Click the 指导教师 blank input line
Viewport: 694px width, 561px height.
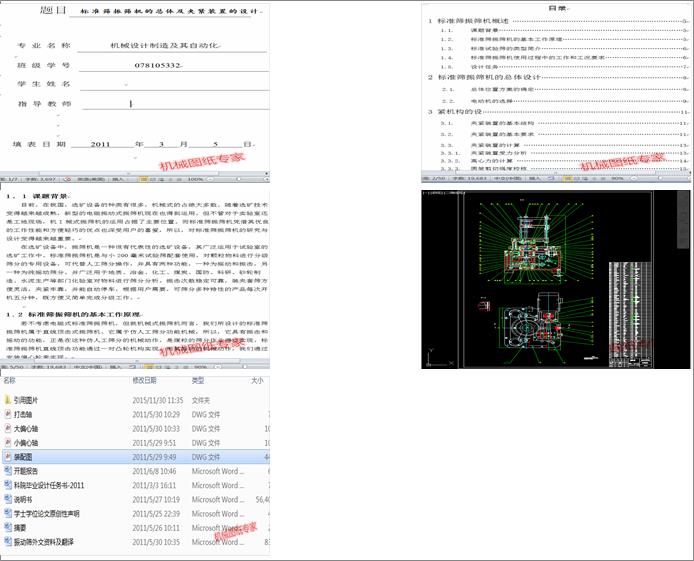175,104
